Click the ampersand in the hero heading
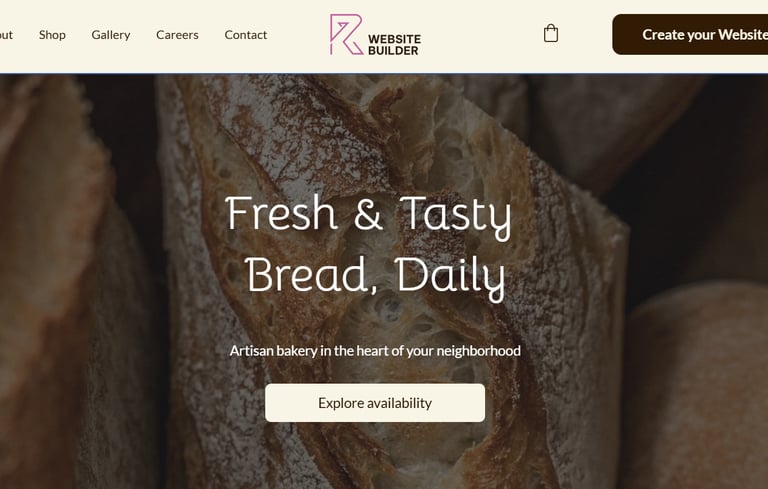768x489 pixels. point(368,215)
